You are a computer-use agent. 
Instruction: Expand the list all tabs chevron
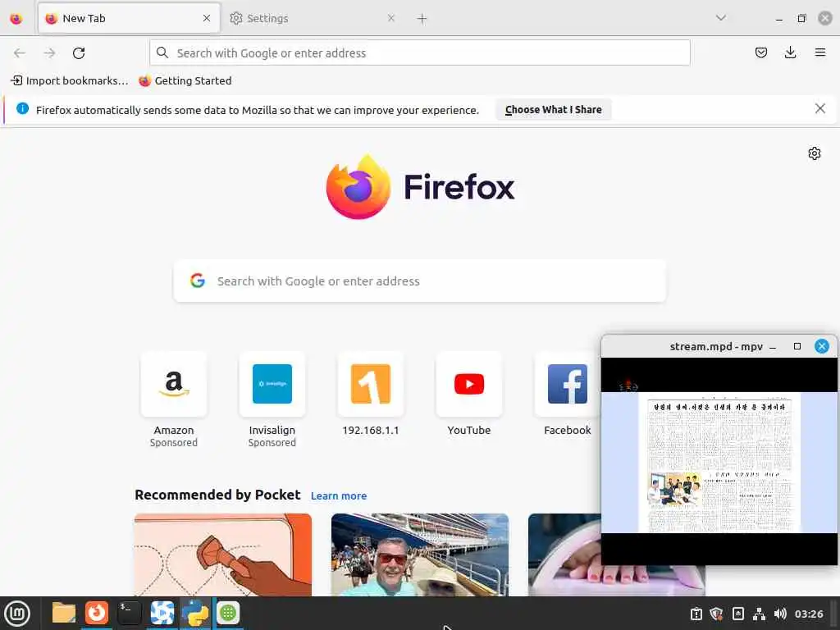721,18
